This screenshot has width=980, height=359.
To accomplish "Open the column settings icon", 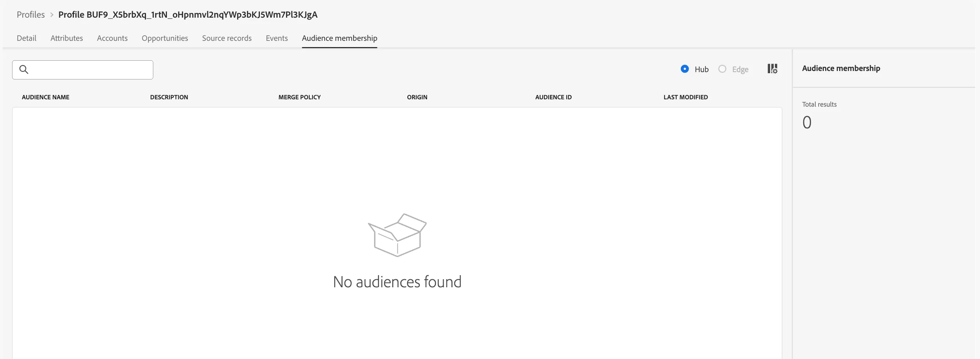I will pos(772,69).
